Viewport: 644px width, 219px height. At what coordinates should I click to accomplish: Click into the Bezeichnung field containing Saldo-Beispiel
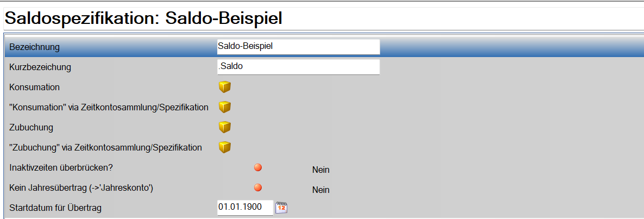tap(298, 47)
